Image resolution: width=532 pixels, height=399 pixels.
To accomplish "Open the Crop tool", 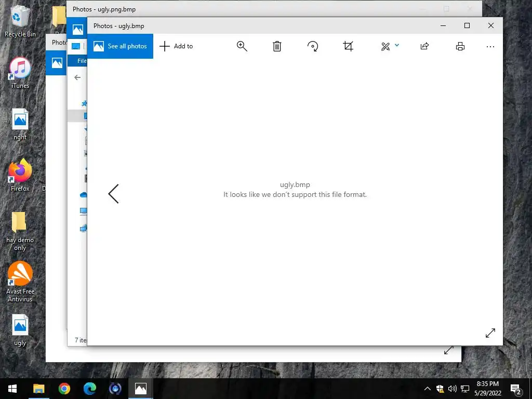I will 348,46.
